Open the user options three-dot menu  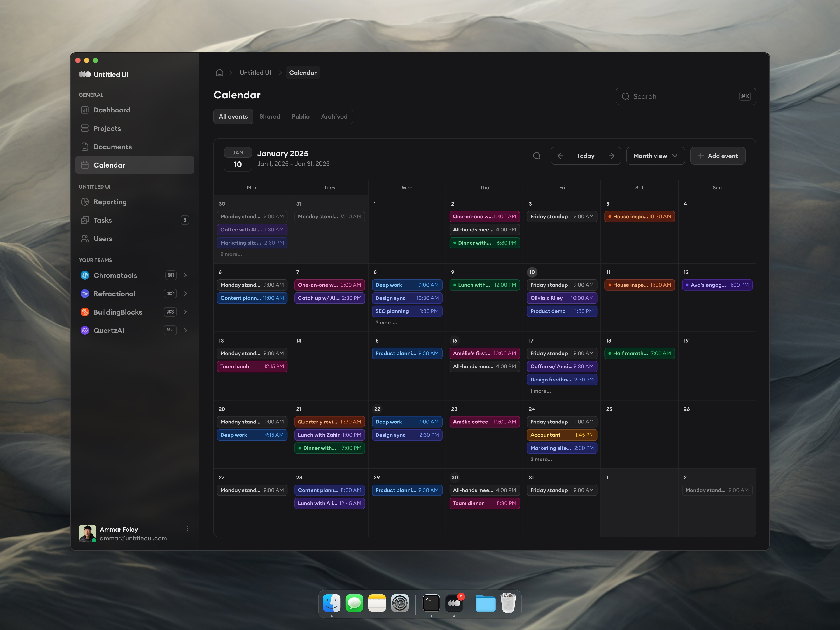point(187,528)
